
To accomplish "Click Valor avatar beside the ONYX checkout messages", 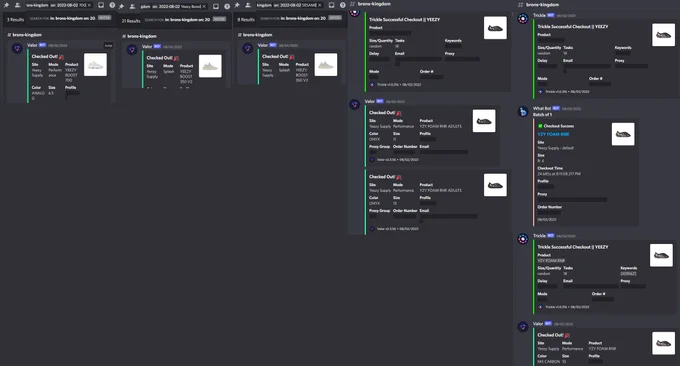I will (355, 105).
